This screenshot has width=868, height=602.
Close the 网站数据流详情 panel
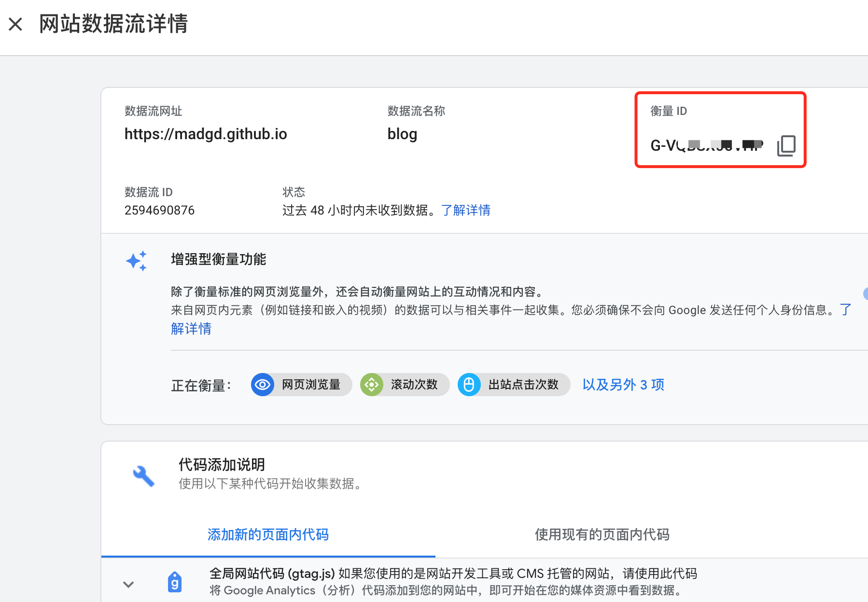pyautogui.click(x=15, y=24)
